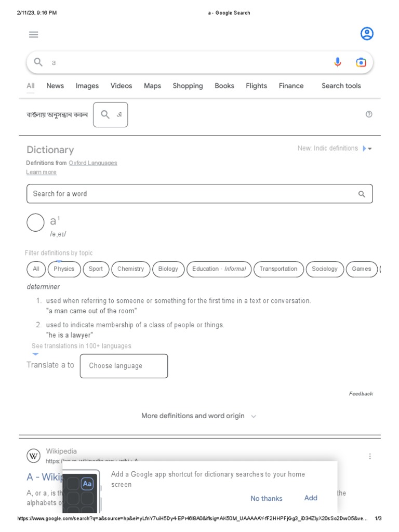Select the Chemistry topic filter chip

click(x=130, y=269)
